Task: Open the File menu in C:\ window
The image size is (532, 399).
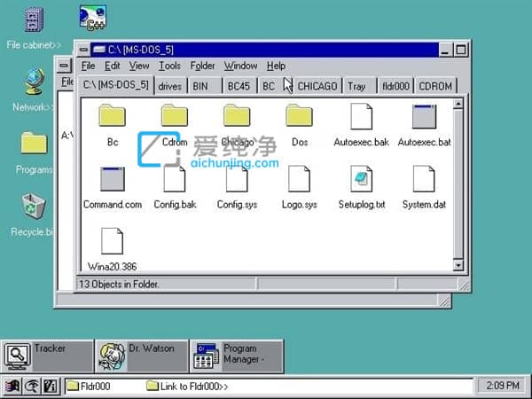Action: (88, 66)
